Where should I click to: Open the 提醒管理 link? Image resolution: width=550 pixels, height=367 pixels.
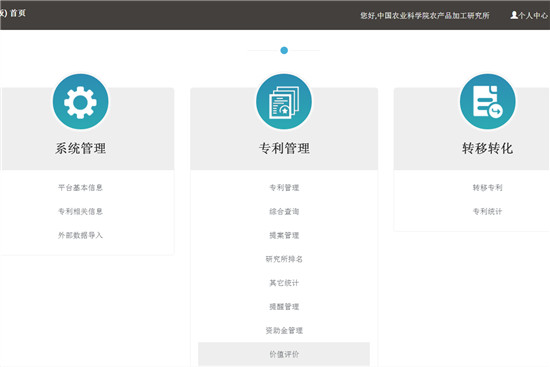(284, 307)
